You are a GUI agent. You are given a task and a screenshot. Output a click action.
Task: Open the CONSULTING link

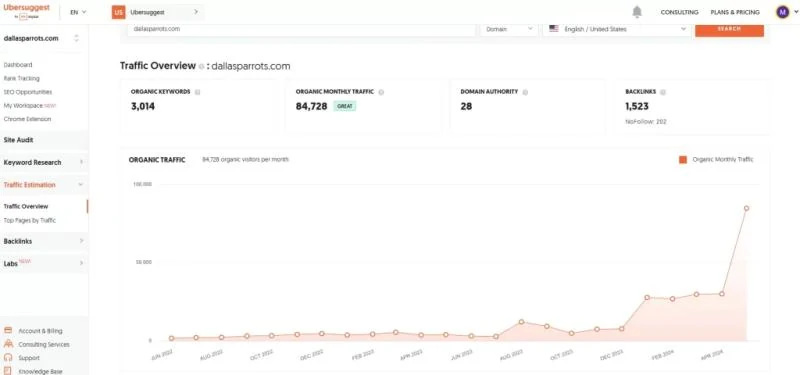(679, 12)
